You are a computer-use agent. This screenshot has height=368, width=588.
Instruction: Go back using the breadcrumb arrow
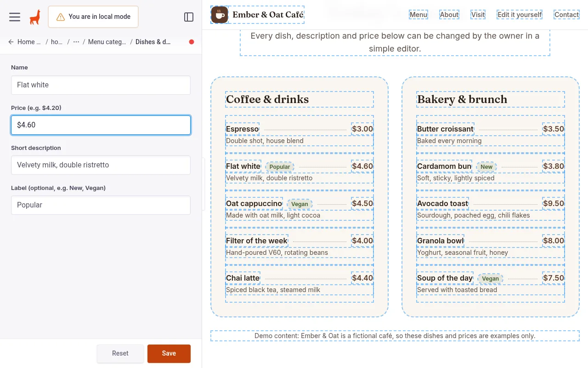[11, 42]
